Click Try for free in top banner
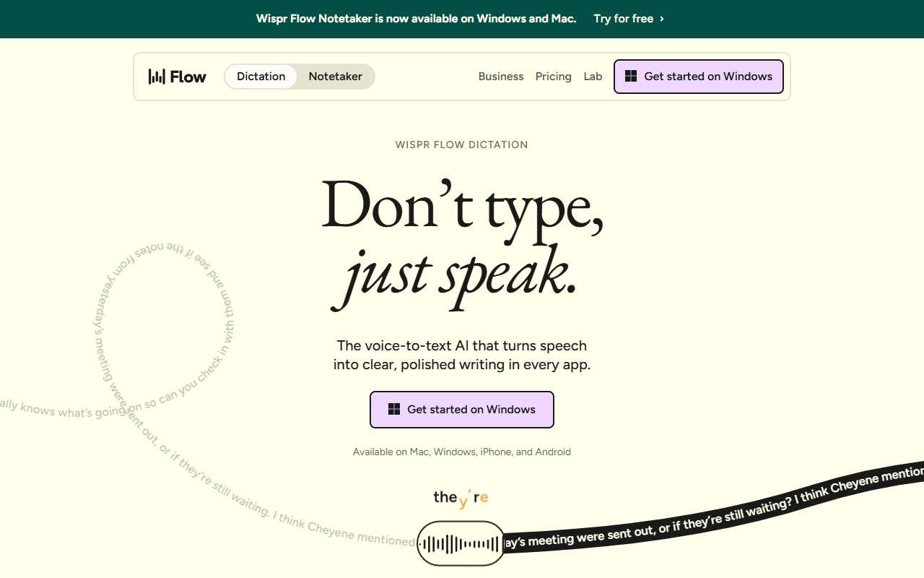Image resolution: width=924 pixels, height=578 pixels. pyautogui.click(x=623, y=19)
